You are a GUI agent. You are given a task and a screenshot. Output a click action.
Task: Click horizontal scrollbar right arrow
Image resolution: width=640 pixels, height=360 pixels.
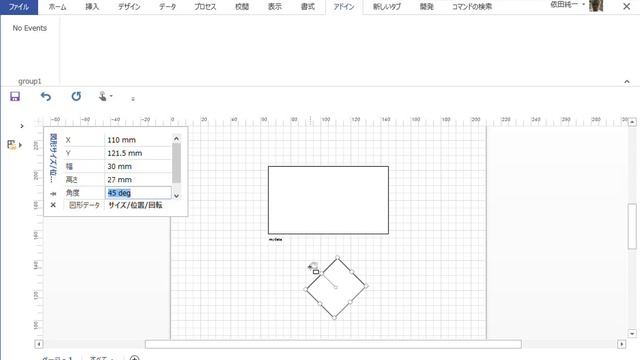[622, 344]
